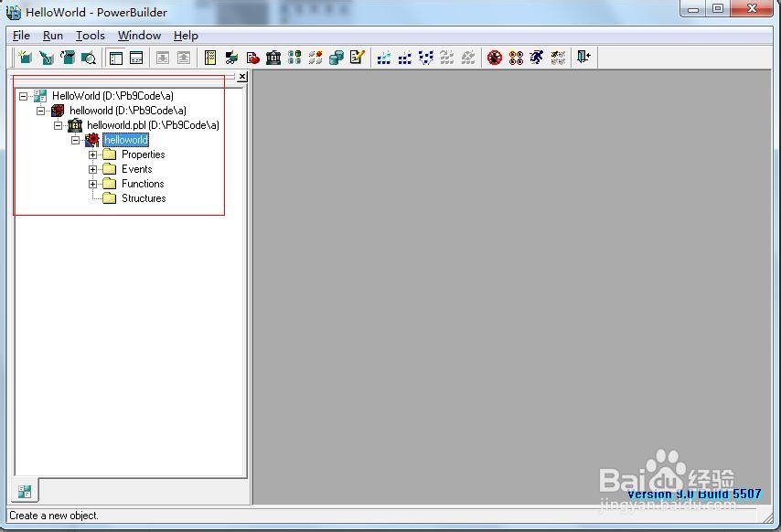This screenshot has width=781, height=532.
Task: Click Deploy Workspace icon
Action: click(426, 58)
